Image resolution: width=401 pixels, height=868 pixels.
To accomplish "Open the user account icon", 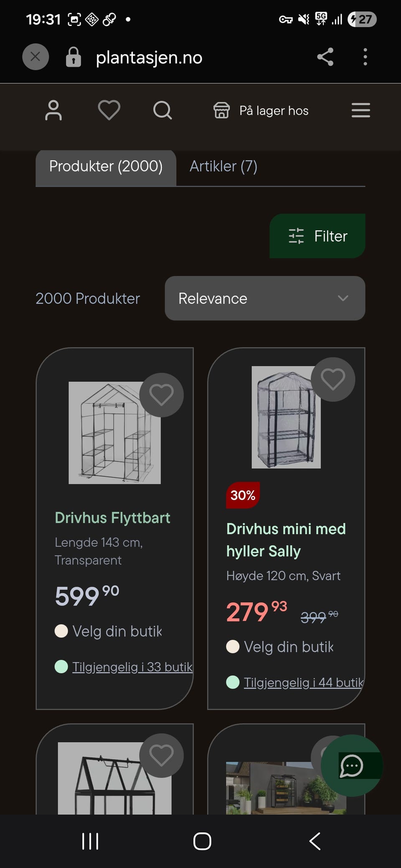I will (53, 111).
